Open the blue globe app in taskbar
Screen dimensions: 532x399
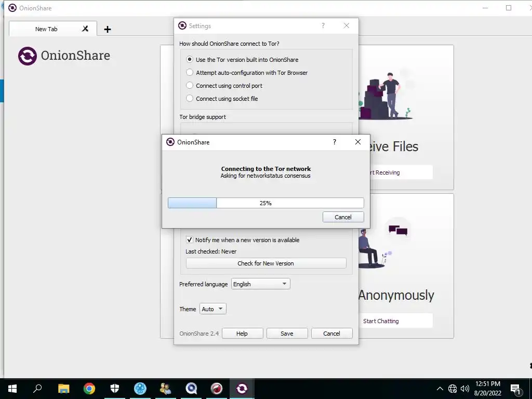[x=140, y=389]
